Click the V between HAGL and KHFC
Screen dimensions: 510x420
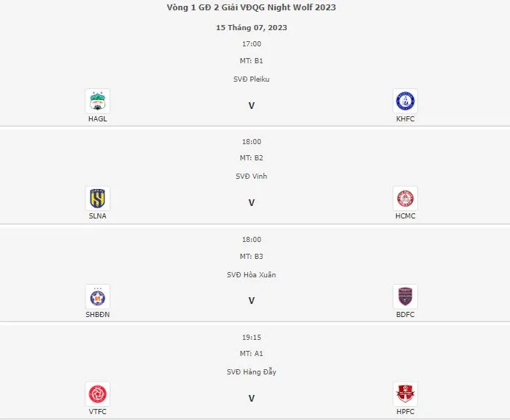click(251, 105)
